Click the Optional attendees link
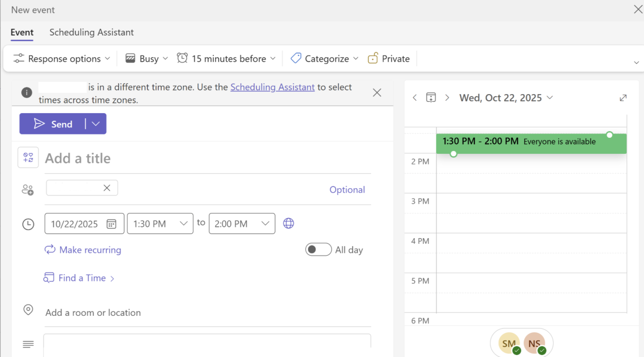644x357 pixels. pyautogui.click(x=347, y=190)
